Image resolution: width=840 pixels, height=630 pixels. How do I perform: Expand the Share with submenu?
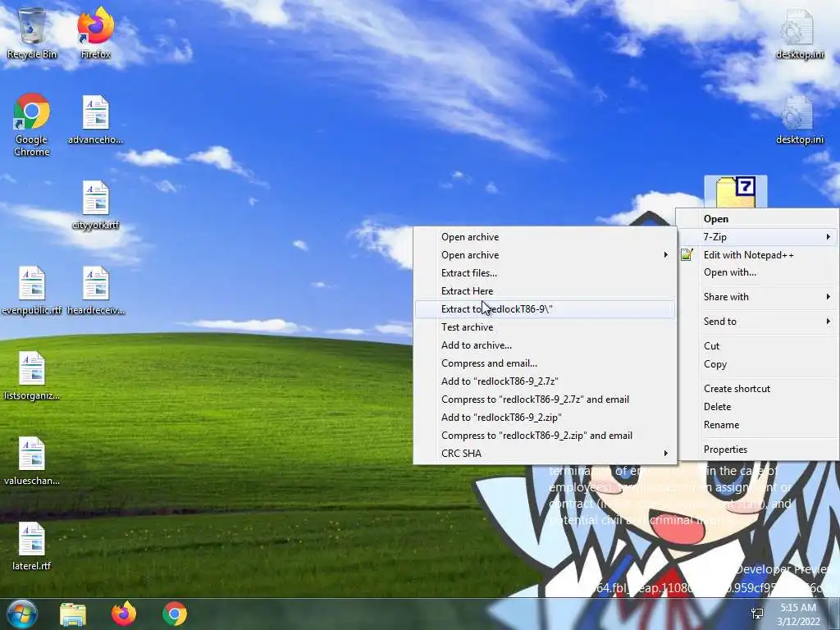[757, 297]
